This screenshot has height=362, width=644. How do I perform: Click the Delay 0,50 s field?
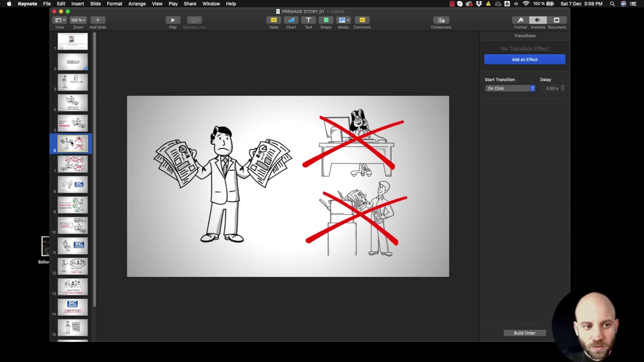[552, 88]
